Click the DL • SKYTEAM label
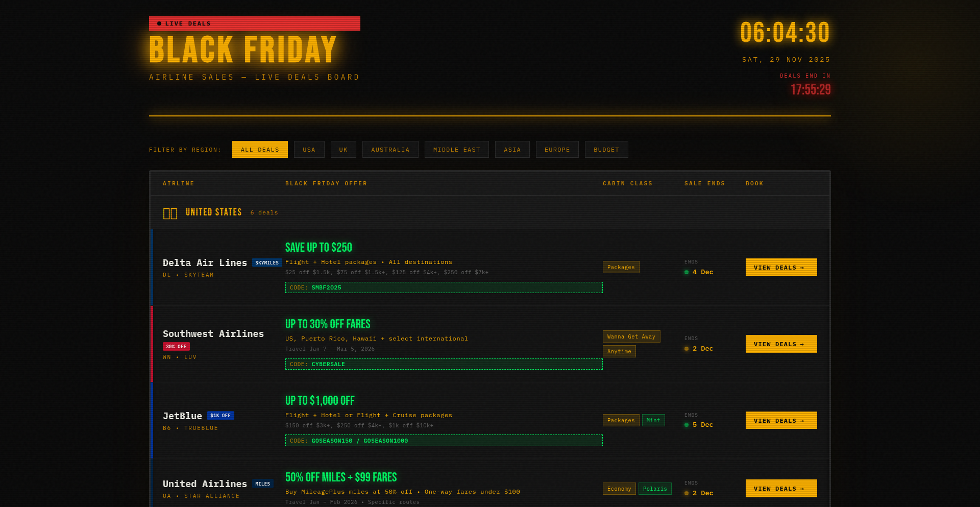This screenshot has width=980, height=507. tap(188, 275)
